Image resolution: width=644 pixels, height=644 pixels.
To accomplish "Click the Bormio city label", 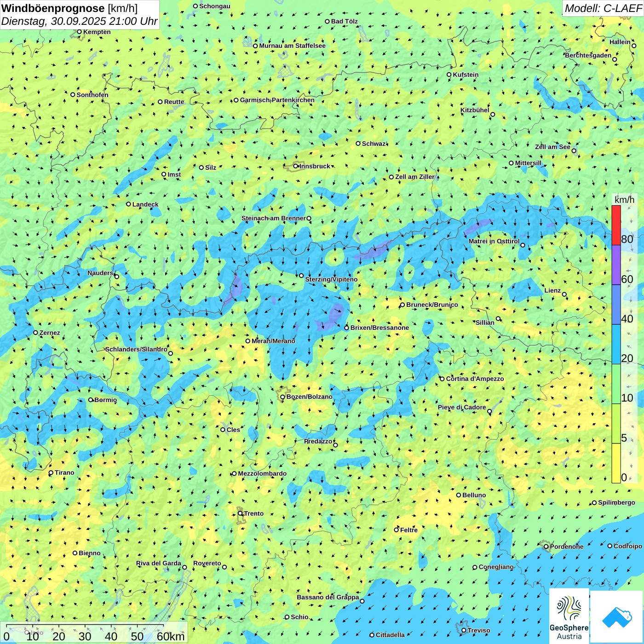I will click(x=105, y=400).
